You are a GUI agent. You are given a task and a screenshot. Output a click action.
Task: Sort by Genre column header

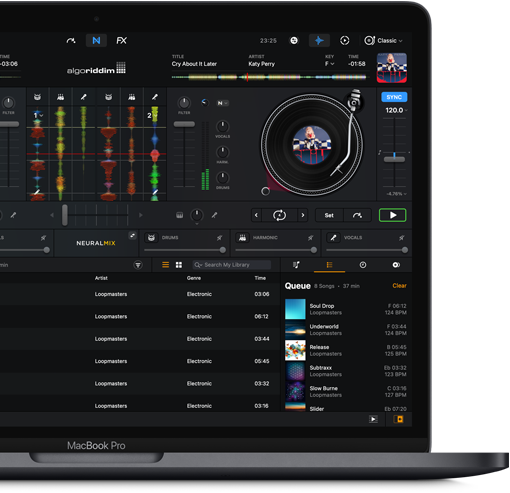(194, 278)
